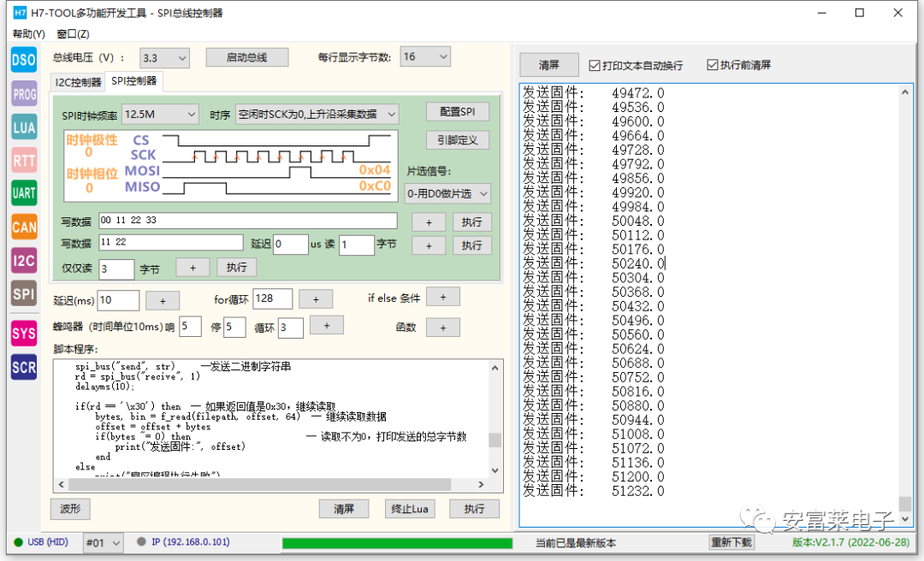Open SPI clock frequency 12.5M dropdown
Image resolution: width=924 pixels, height=561 pixels.
tap(160, 115)
